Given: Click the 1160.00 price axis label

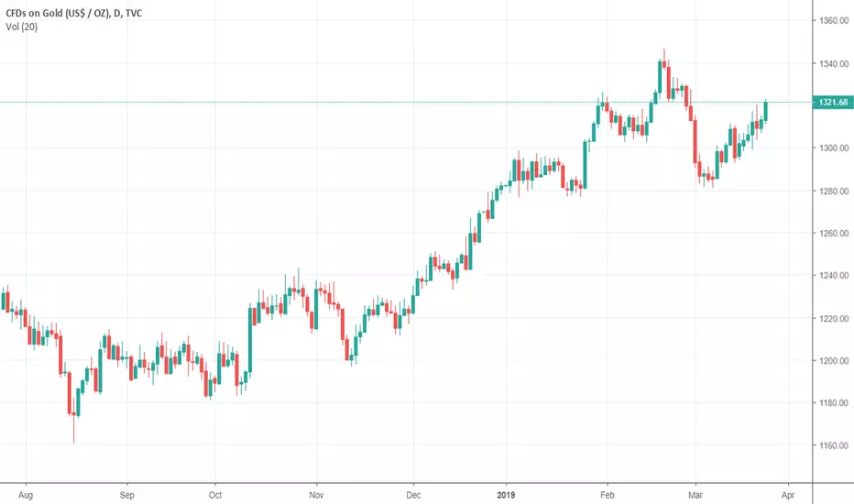Looking at the screenshot, I should pos(834,445).
